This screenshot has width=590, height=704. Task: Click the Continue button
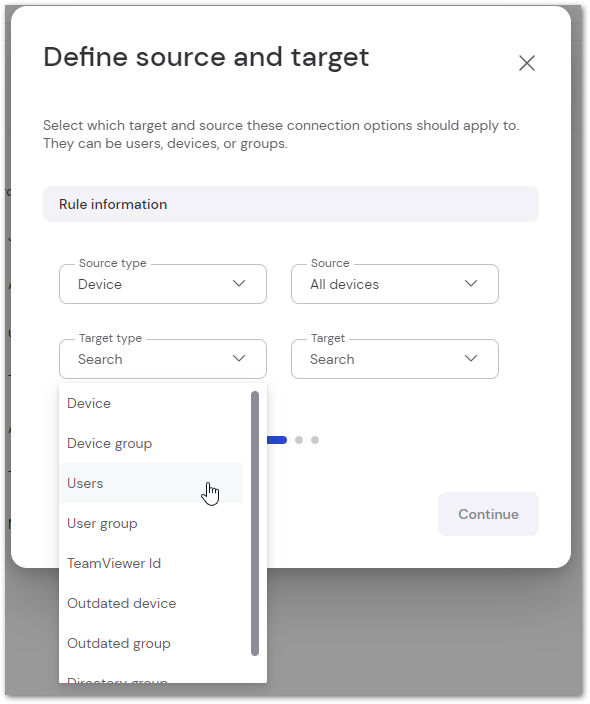[488, 514]
